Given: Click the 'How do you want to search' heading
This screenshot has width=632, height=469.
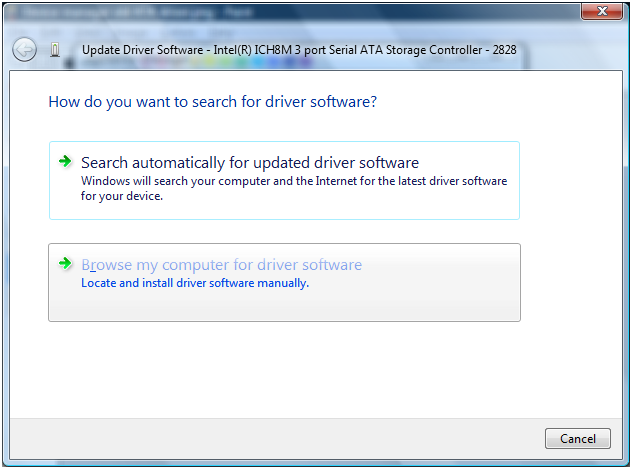Looking at the screenshot, I should (x=212, y=102).
